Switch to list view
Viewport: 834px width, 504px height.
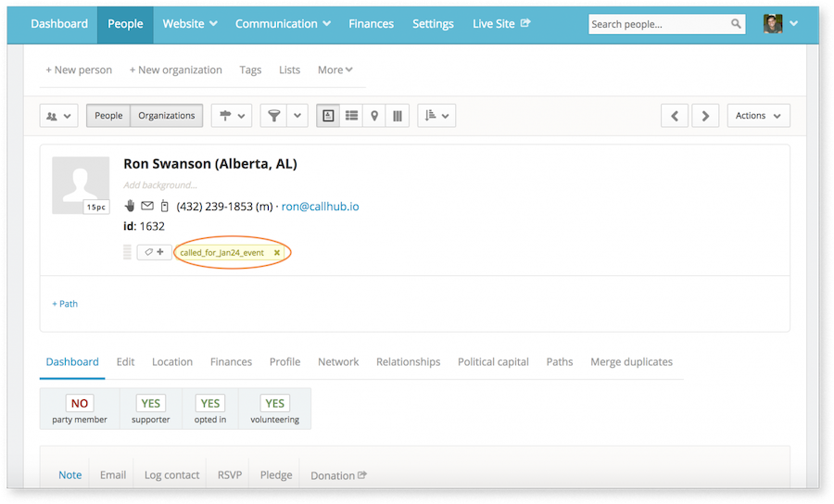coord(351,116)
